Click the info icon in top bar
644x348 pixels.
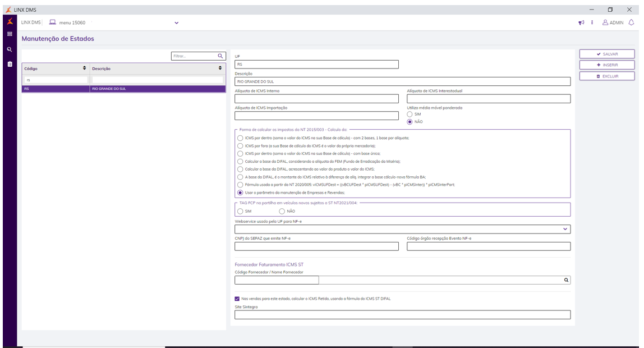tap(592, 22)
